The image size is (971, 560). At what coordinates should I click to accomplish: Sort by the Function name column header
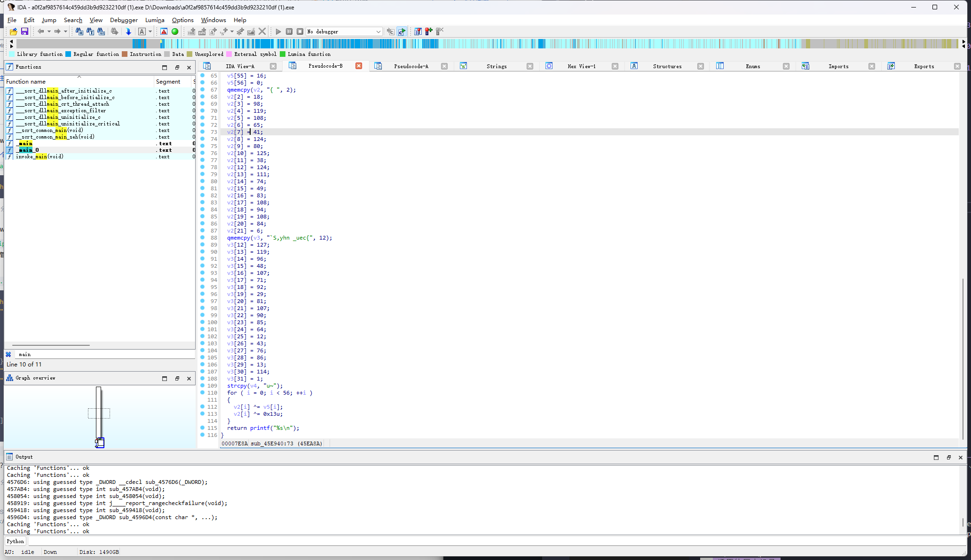tap(79, 81)
